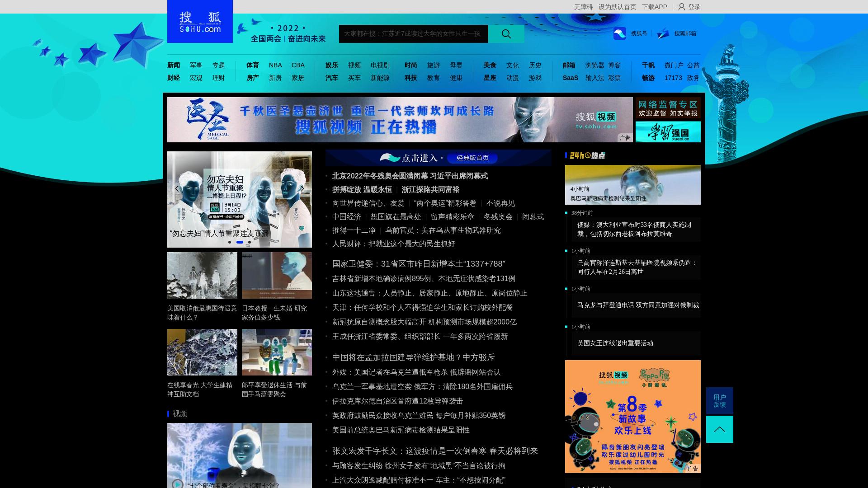The height and width of the screenshot is (488, 868).
Task: Open the 娱乐 channel
Action: [332, 65]
